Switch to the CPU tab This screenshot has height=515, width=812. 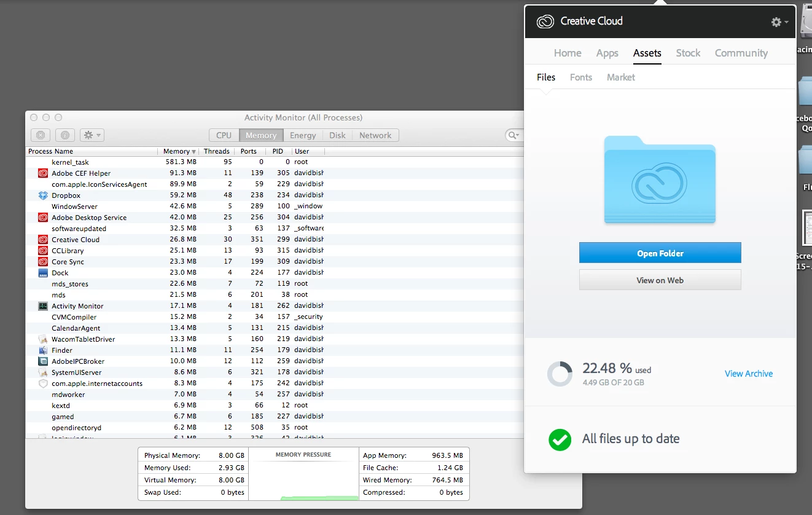224,135
